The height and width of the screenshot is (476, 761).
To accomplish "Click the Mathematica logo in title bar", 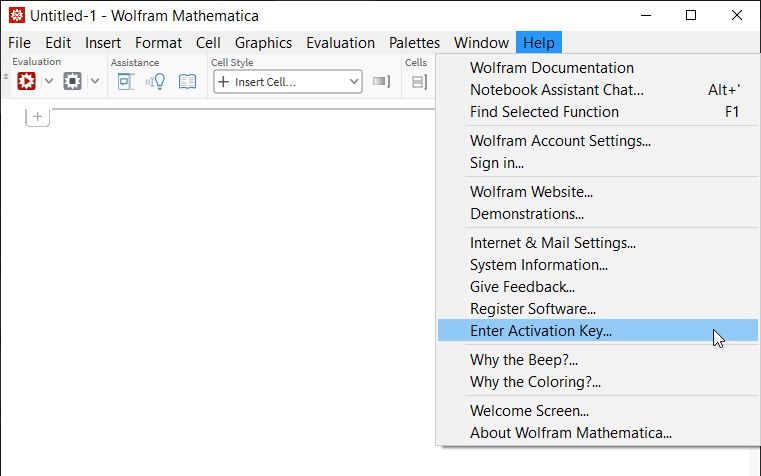I will tap(17, 16).
